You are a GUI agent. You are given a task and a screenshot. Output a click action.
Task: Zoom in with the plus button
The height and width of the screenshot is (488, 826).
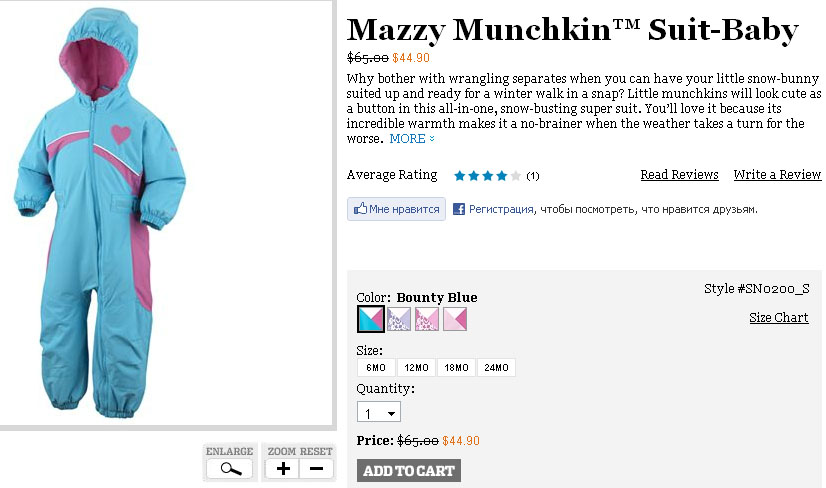tap(284, 468)
